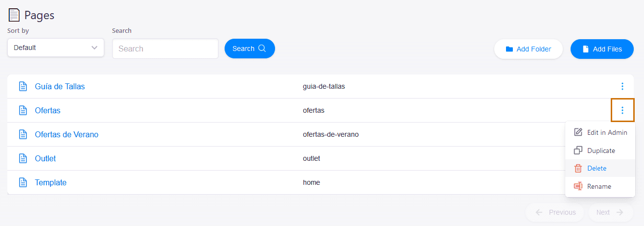Go to the Previous page of results
Screen dimensions: 644x226
click(x=555, y=212)
